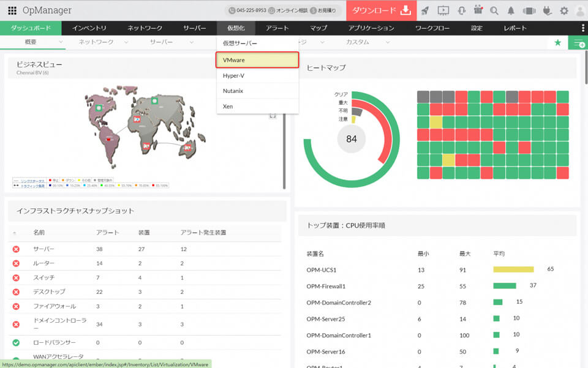
Task: Click the yellow cell in the heatmap
Action: point(435,122)
